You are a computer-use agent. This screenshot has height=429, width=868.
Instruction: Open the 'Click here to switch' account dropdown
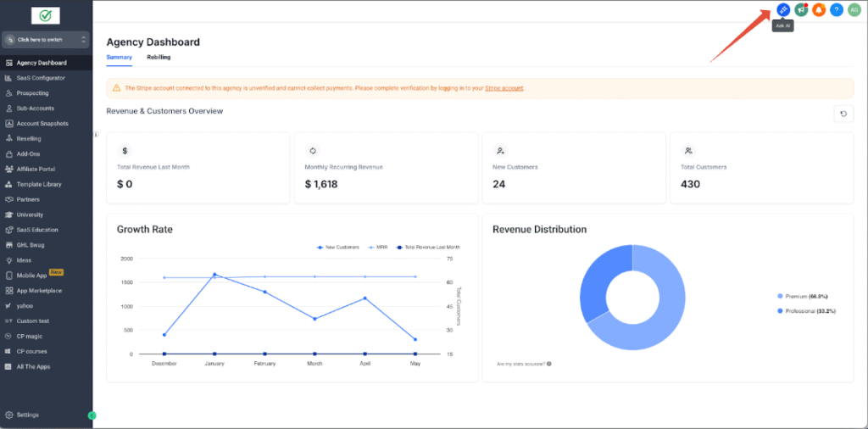pyautogui.click(x=46, y=40)
